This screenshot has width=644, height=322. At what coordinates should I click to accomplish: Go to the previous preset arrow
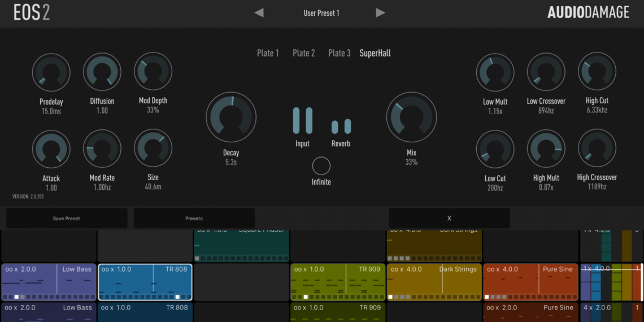(259, 12)
